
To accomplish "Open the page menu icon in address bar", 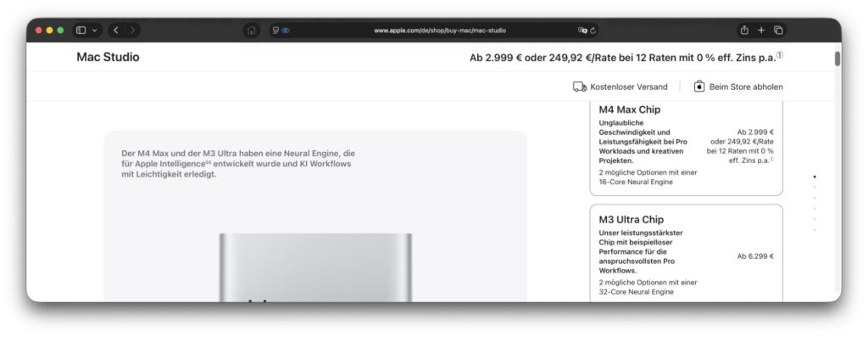I will [275, 31].
